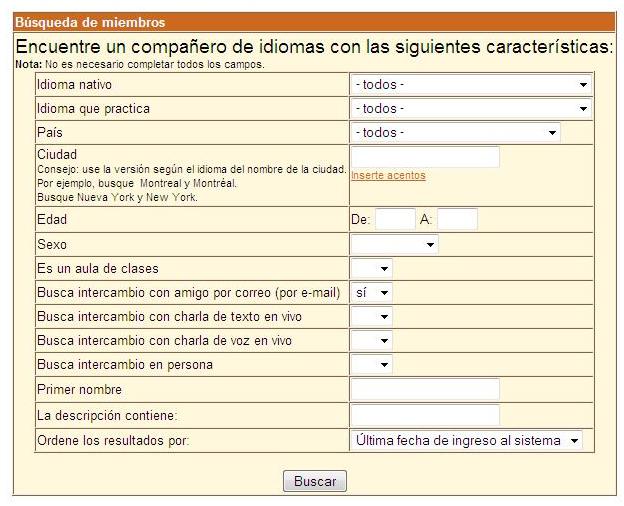Image resolution: width=624 pixels, height=506 pixels.
Task: Click the 'Idioma nativo' label
Action: [74, 84]
